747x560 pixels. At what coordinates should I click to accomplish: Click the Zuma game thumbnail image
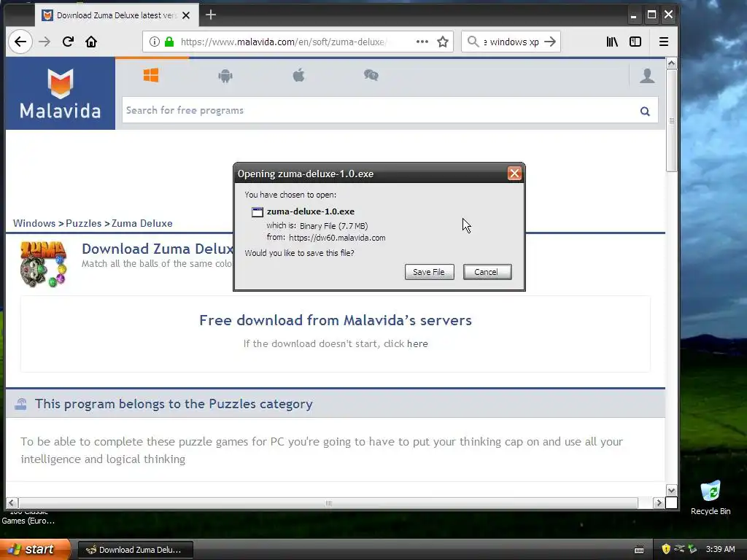click(x=43, y=264)
